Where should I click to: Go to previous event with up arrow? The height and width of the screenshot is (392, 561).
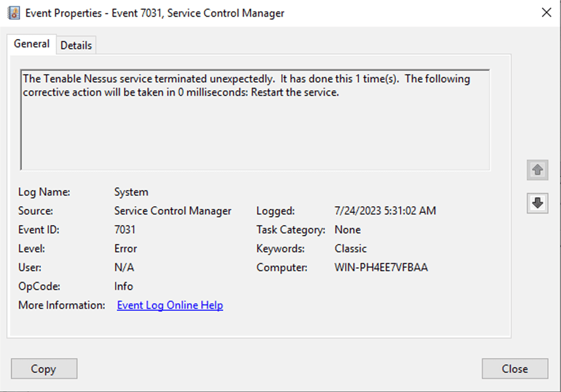point(537,170)
